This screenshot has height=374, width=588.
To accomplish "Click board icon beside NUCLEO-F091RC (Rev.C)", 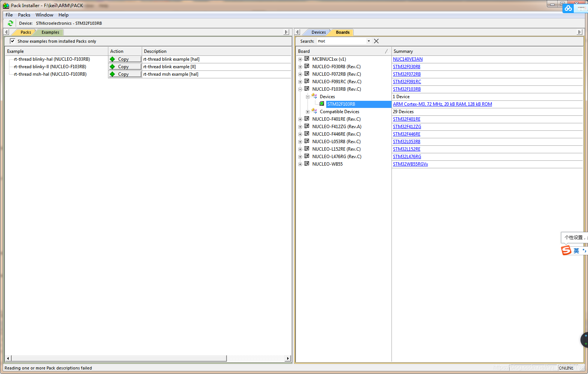I will (x=307, y=81).
